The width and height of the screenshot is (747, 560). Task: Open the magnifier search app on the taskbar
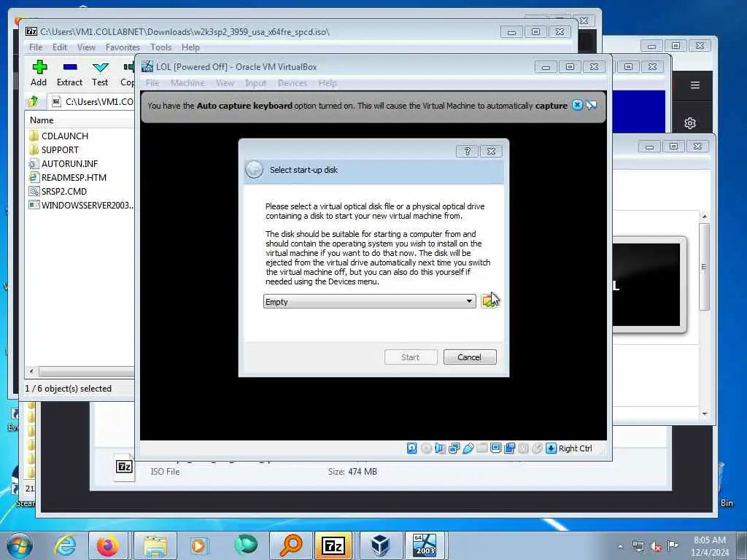[x=290, y=545]
